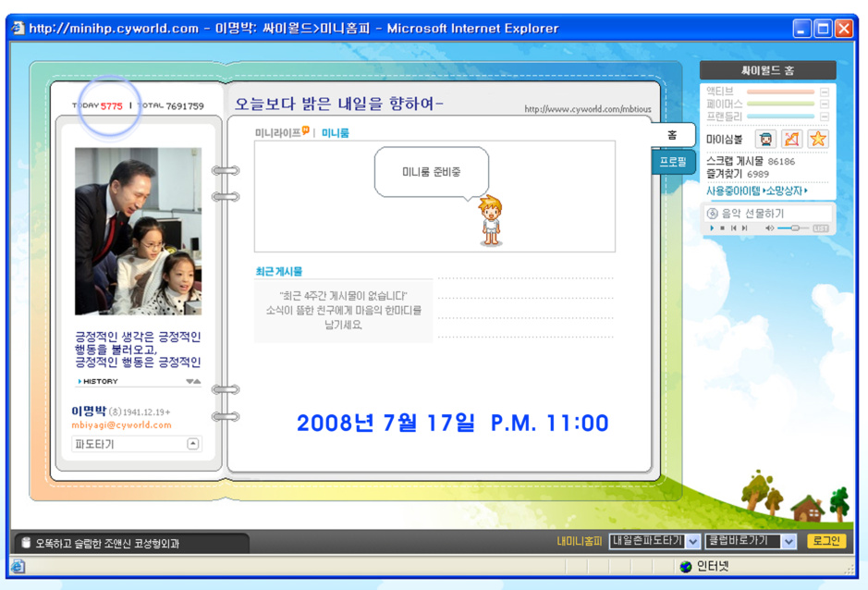Click the 프렌들리 blue progress bar
The width and height of the screenshot is (868, 590).
click(780, 117)
